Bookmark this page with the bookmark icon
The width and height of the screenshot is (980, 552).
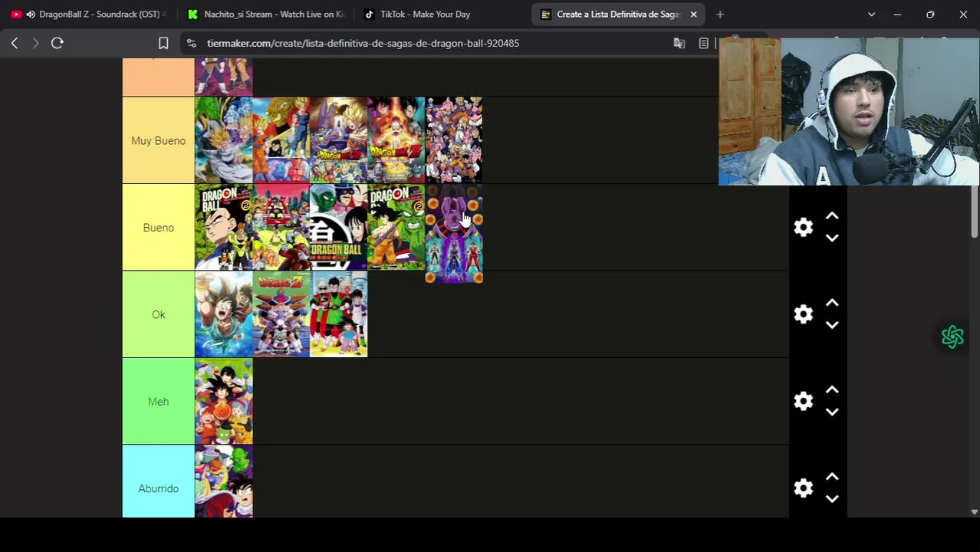click(x=163, y=43)
